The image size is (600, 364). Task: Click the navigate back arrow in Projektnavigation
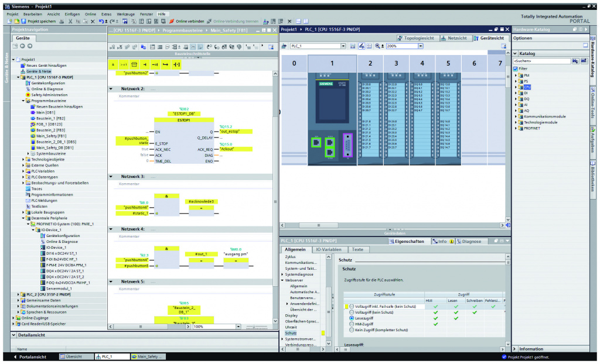point(23,46)
